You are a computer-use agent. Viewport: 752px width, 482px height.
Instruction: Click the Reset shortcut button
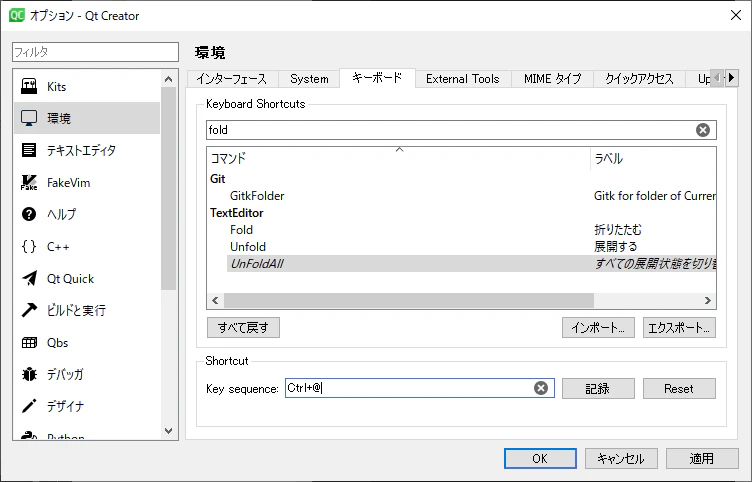pyautogui.click(x=679, y=388)
